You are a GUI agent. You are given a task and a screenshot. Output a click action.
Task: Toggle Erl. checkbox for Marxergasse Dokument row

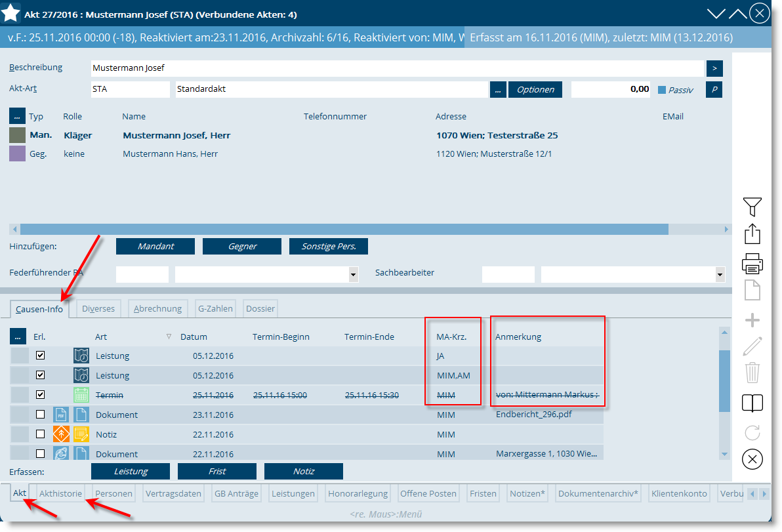pos(41,453)
